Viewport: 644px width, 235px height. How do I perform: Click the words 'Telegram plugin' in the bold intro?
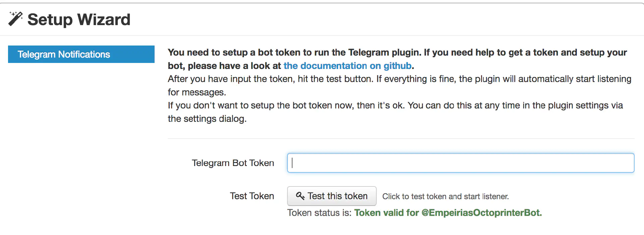384,53
